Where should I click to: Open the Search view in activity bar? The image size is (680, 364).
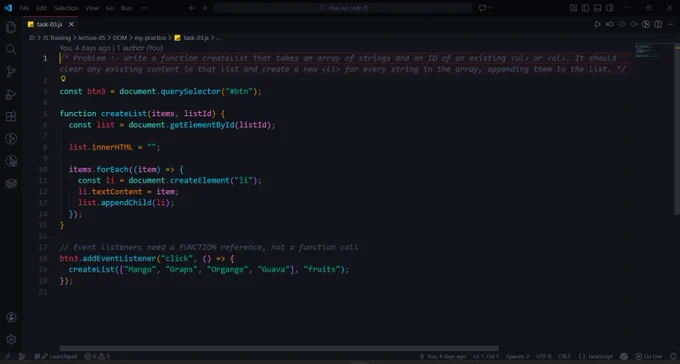pyautogui.click(x=11, y=49)
